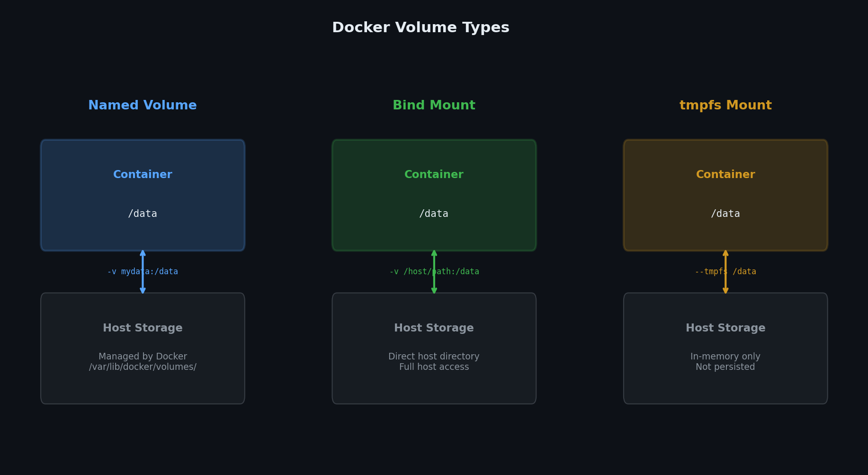The image size is (868, 475).
Task: Click the '/var/lib/docker/volumes/' path text
Action: (143, 367)
